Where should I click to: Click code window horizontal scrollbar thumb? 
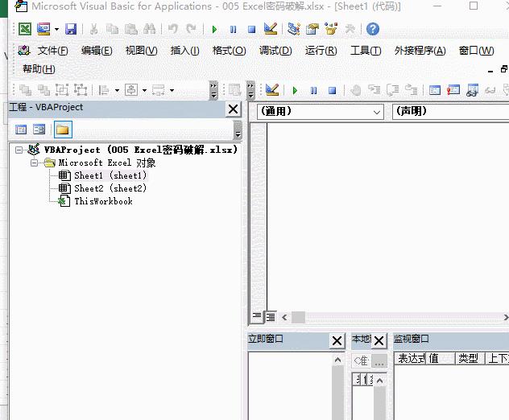point(298,318)
